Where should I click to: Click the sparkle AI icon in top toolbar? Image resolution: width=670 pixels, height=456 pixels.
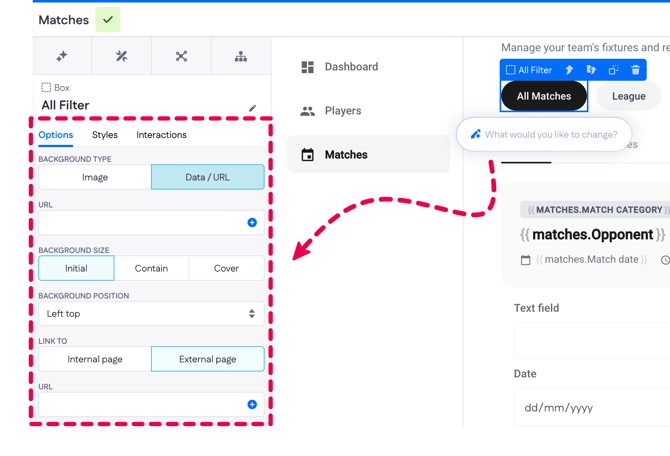pos(62,56)
